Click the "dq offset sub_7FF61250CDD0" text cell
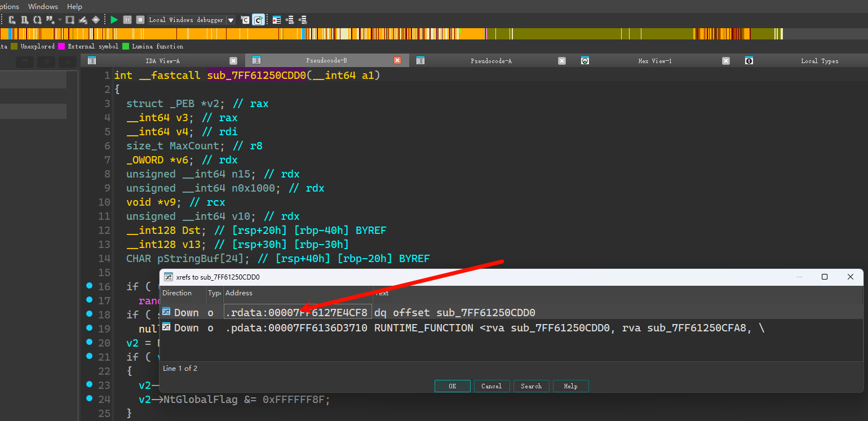The height and width of the screenshot is (421, 868). pos(454,312)
